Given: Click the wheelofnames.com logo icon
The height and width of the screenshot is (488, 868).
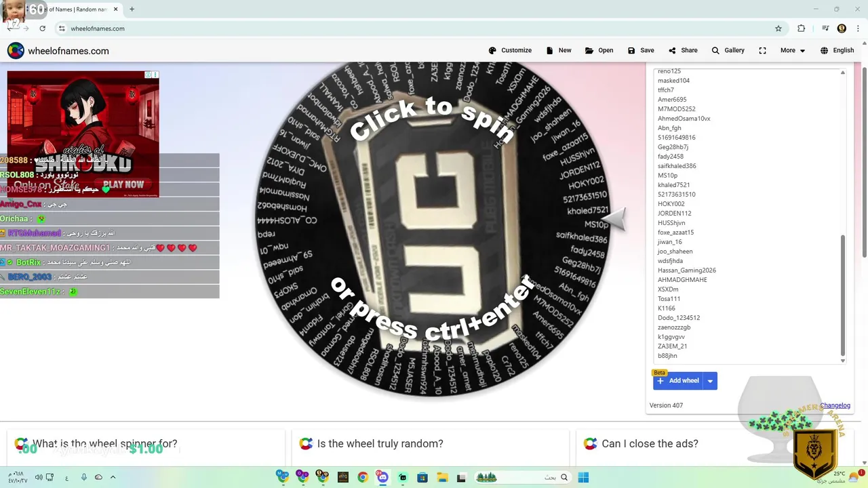Looking at the screenshot, I should click(x=16, y=51).
